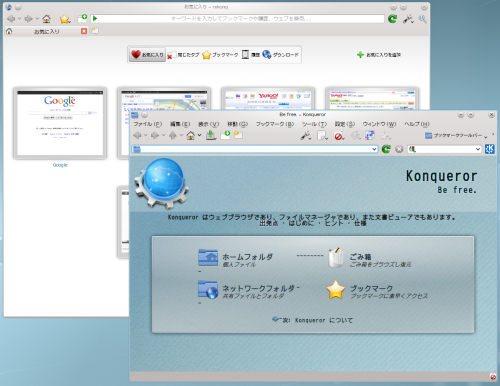This screenshot has width=500, height=386.
Task: Click the small new tab button beside rekonq tabs
Action: 95,31
